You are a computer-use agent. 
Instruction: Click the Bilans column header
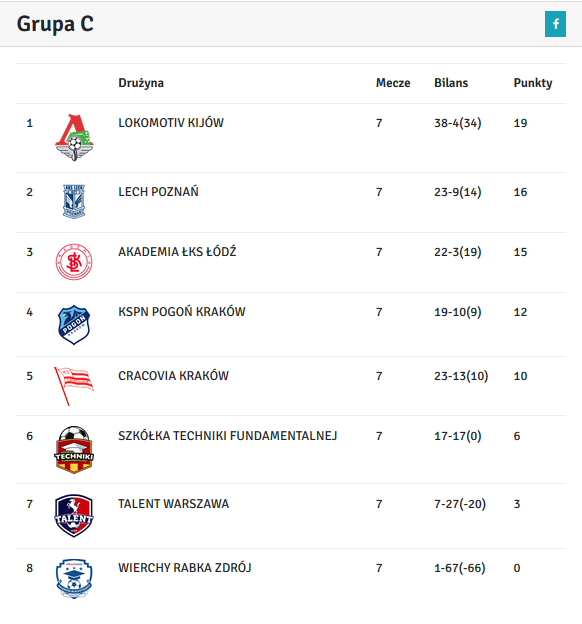[451, 83]
